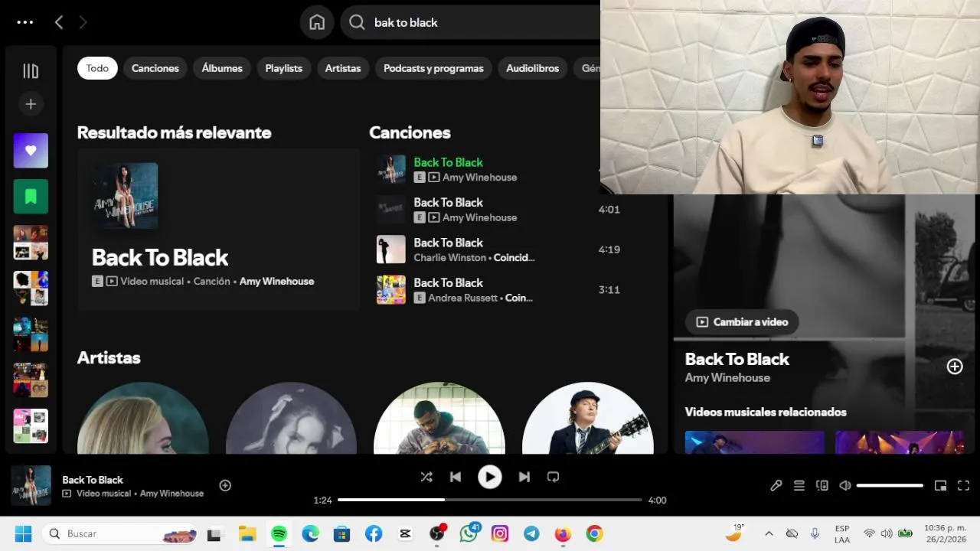Open the play queue icon
The width and height of the screenshot is (980, 551).
coord(799,485)
